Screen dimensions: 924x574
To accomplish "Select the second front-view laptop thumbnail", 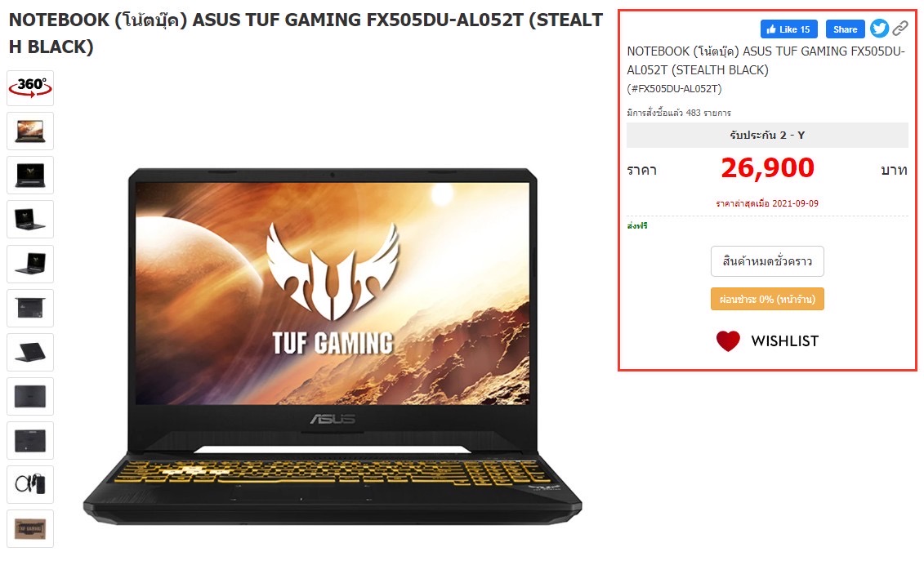I will pos(30,175).
